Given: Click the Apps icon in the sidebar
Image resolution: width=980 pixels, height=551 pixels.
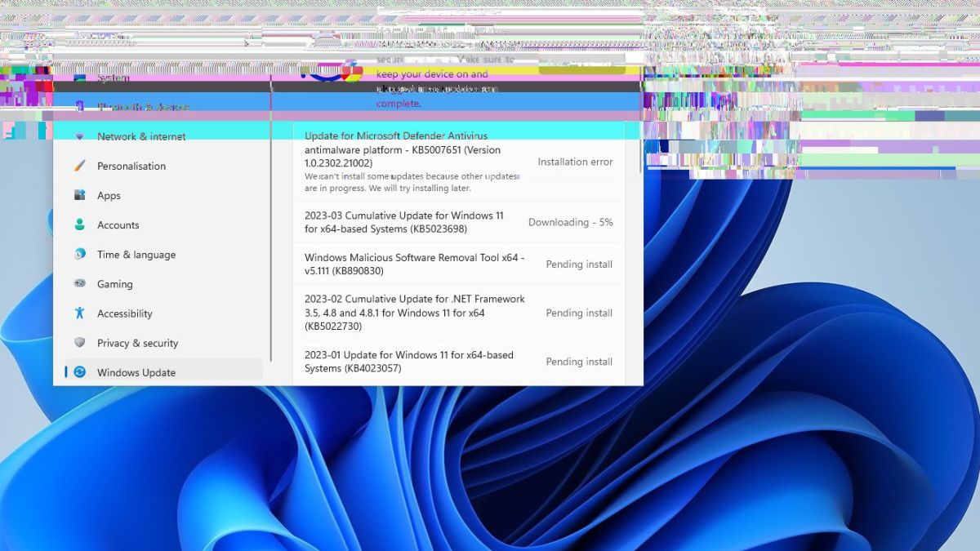Looking at the screenshot, I should point(79,195).
